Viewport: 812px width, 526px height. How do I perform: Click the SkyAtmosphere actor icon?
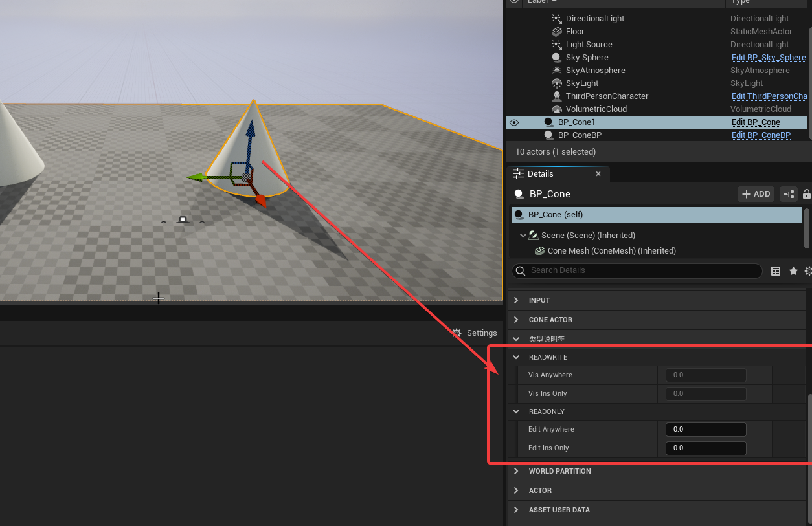(556, 71)
